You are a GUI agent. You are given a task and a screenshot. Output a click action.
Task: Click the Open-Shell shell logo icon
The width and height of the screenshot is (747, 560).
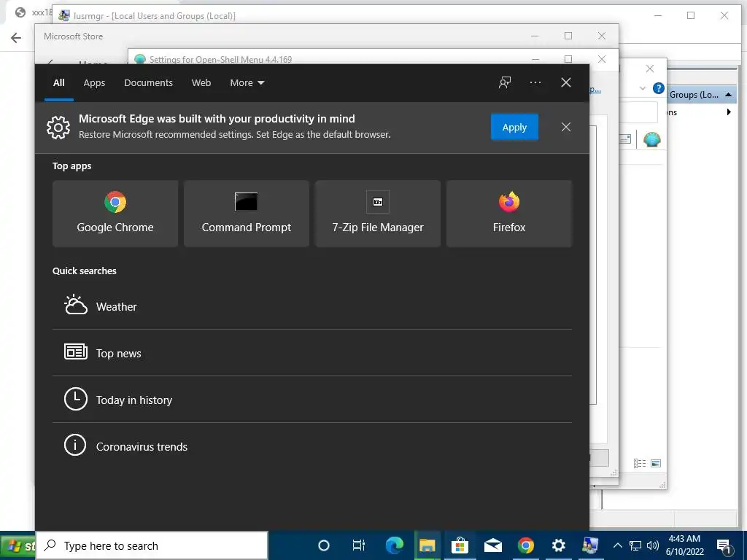(x=651, y=139)
